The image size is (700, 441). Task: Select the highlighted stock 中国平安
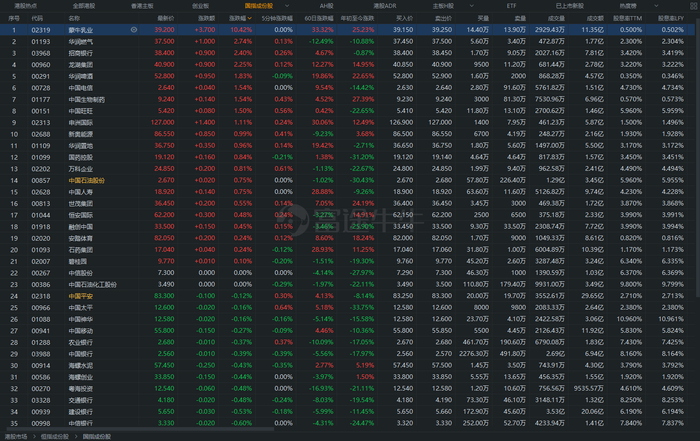click(81, 296)
